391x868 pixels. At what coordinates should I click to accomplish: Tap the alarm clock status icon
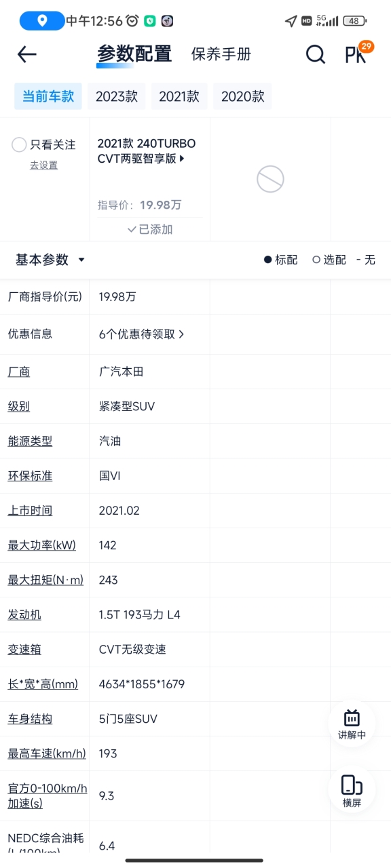tap(132, 21)
